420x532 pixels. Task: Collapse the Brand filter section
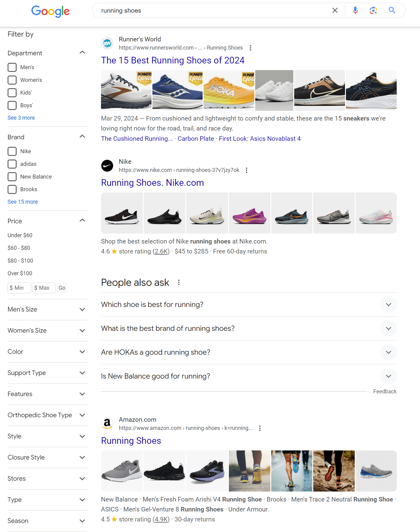coord(82,137)
